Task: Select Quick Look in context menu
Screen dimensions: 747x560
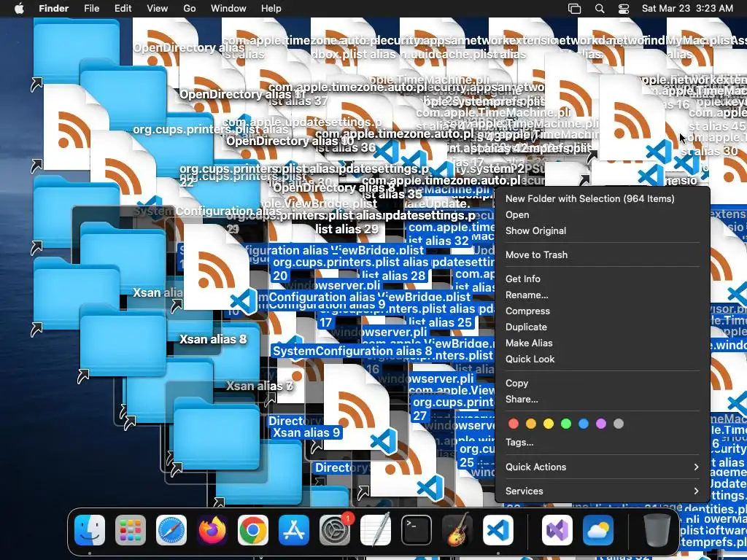Action: tap(603, 359)
